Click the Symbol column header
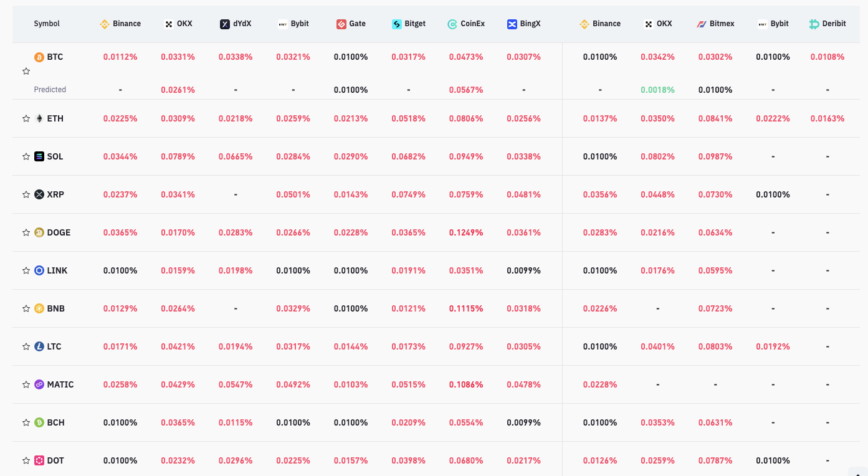Screen dimensions: 868x476 [x=47, y=24]
